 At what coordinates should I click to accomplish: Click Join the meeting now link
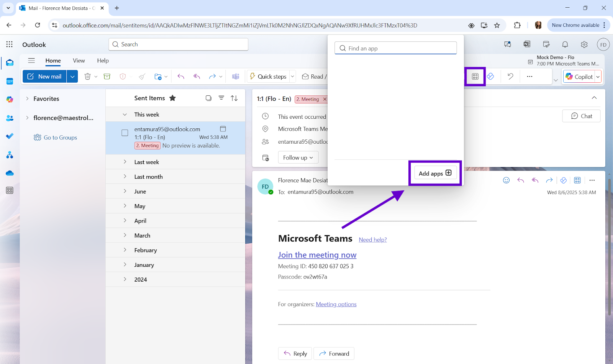(317, 255)
